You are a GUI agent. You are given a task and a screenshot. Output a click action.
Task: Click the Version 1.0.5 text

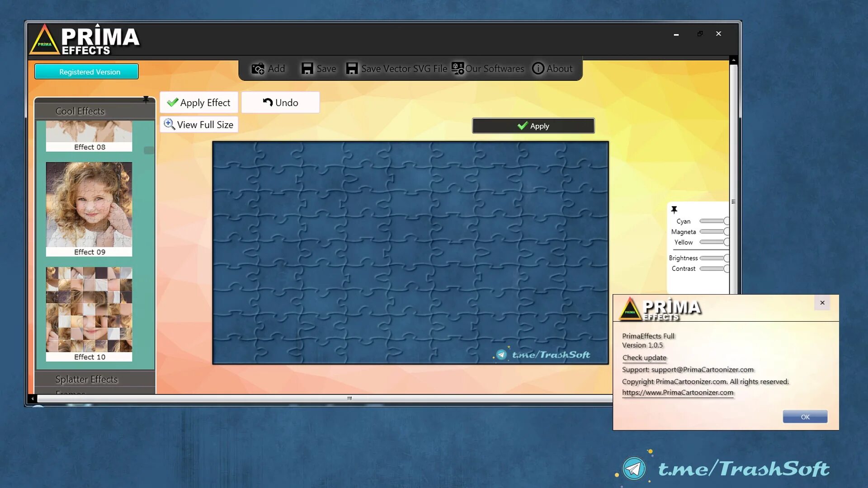pos(642,345)
